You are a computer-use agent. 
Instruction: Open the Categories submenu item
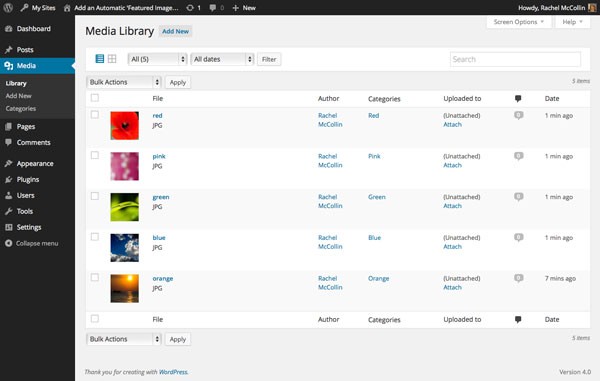[x=21, y=109]
